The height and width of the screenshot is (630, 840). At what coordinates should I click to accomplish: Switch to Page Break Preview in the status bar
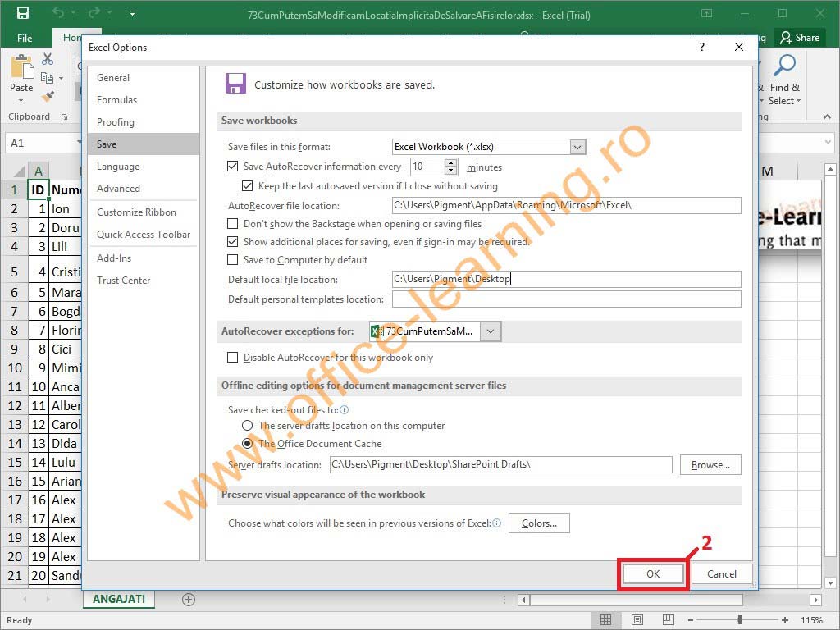[x=668, y=620]
